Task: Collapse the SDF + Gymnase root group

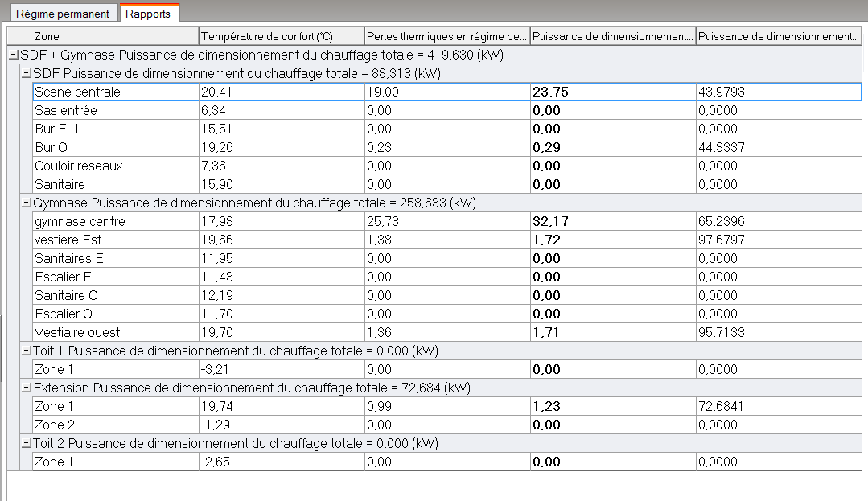Action: (x=13, y=55)
